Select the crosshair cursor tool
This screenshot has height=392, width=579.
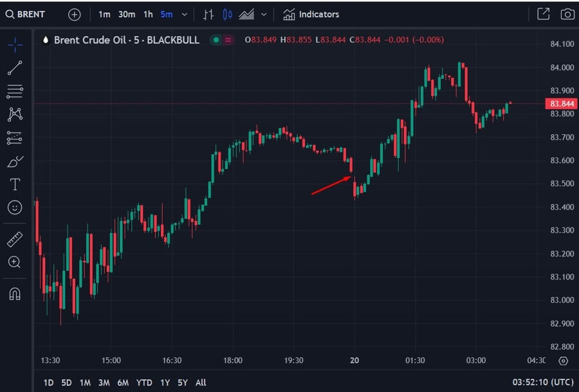click(15, 44)
